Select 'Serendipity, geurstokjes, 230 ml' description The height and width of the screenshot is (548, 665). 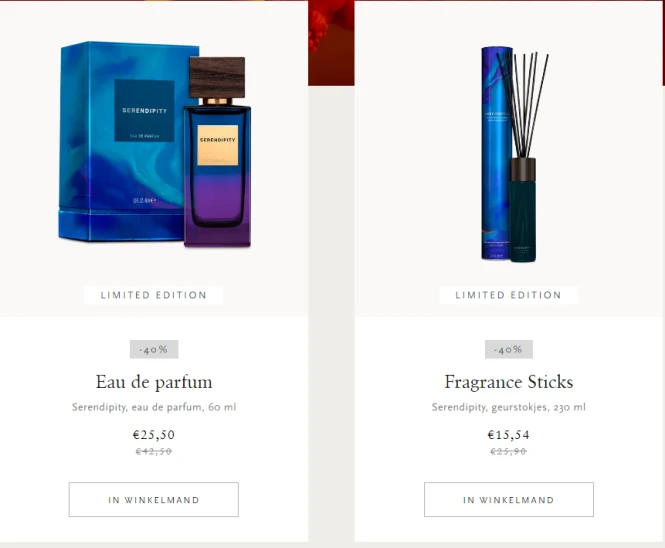click(509, 407)
